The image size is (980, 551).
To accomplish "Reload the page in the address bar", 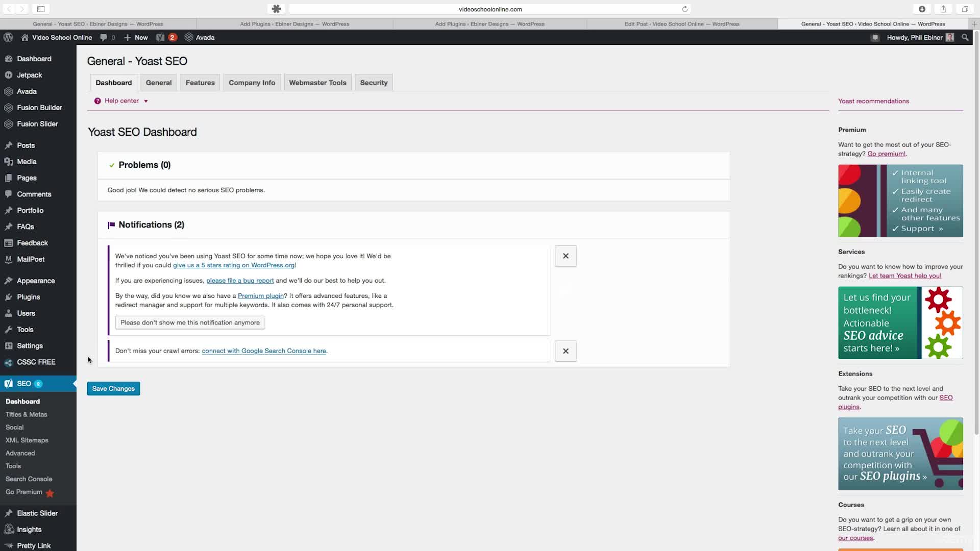I will [x=685, y=9].
